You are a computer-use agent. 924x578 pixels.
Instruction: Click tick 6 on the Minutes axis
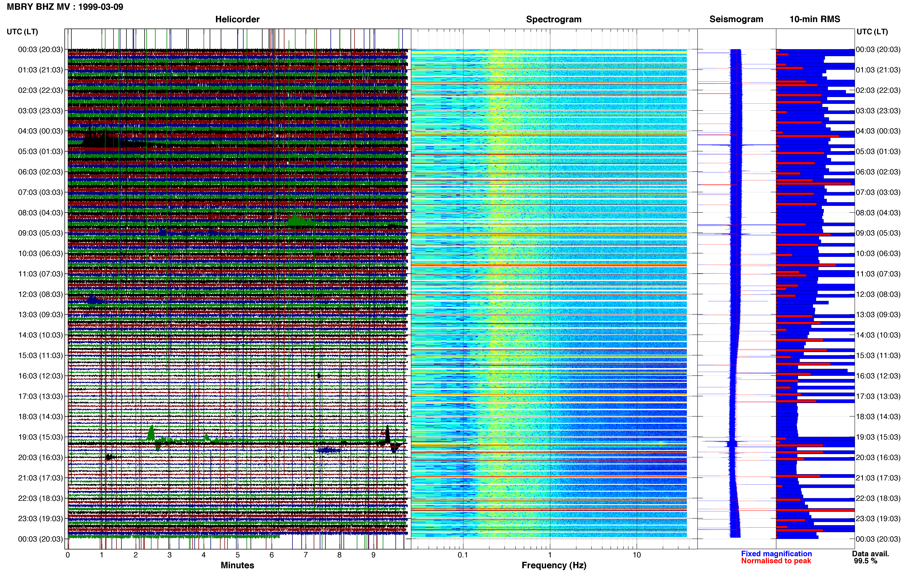coord(272,555)
